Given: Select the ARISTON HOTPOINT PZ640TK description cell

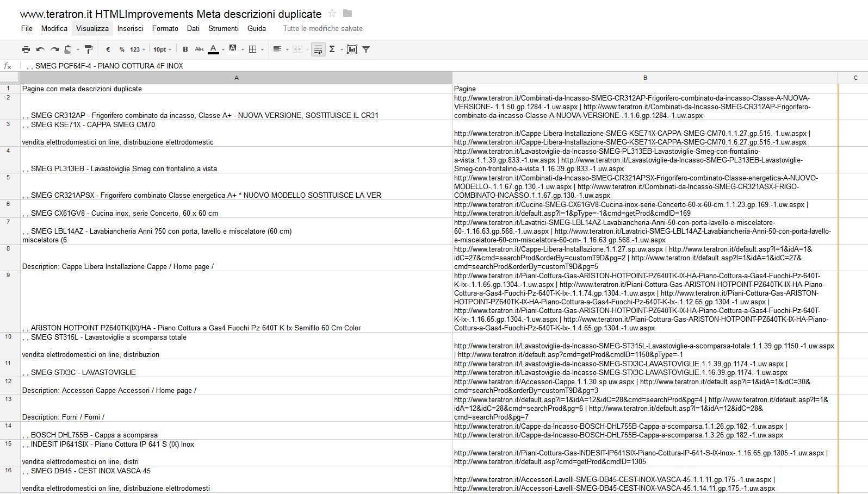Looking at the screenshot, I should point(237,302).
